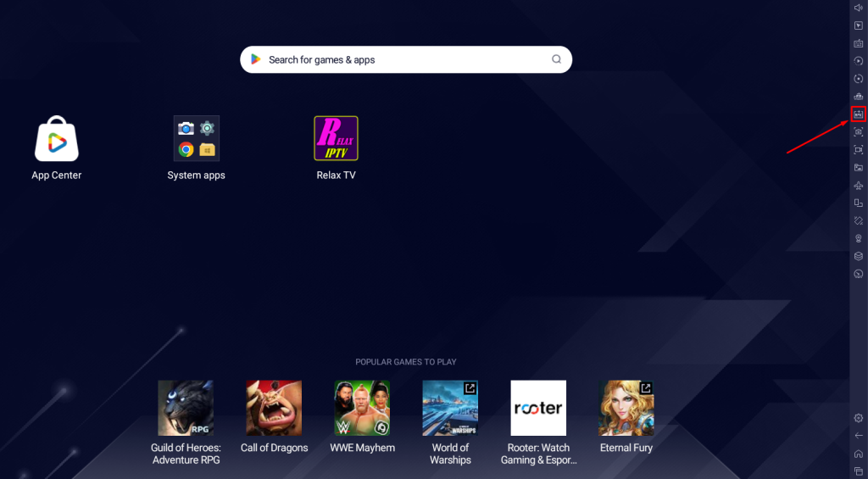This screenshot has height=479, width=868.
Task: Open recent apps icon at sidebar bottom
Action: click(x=858, y=471)
